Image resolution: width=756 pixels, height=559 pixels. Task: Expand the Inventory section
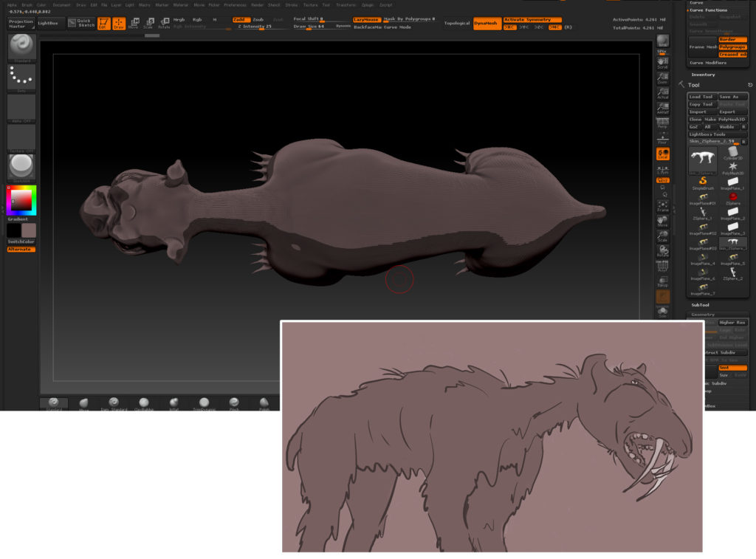click(x=703, y=75)
